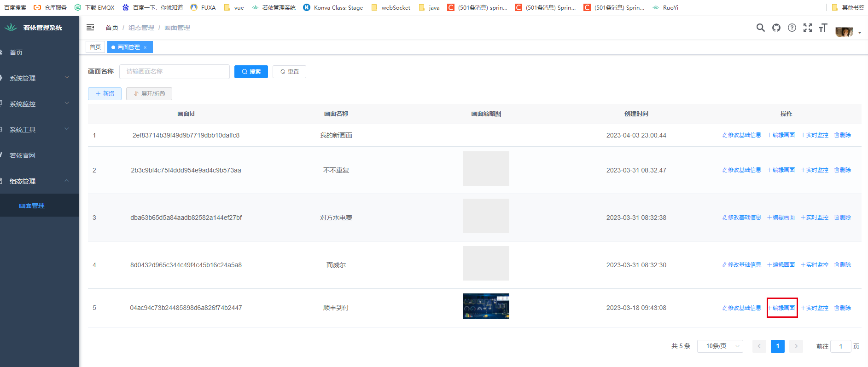Image resolution: width=868 pixels, height=367 pixels.
Task: Click the 顺丰到付 thumbnail image
Action: (486, 306)
